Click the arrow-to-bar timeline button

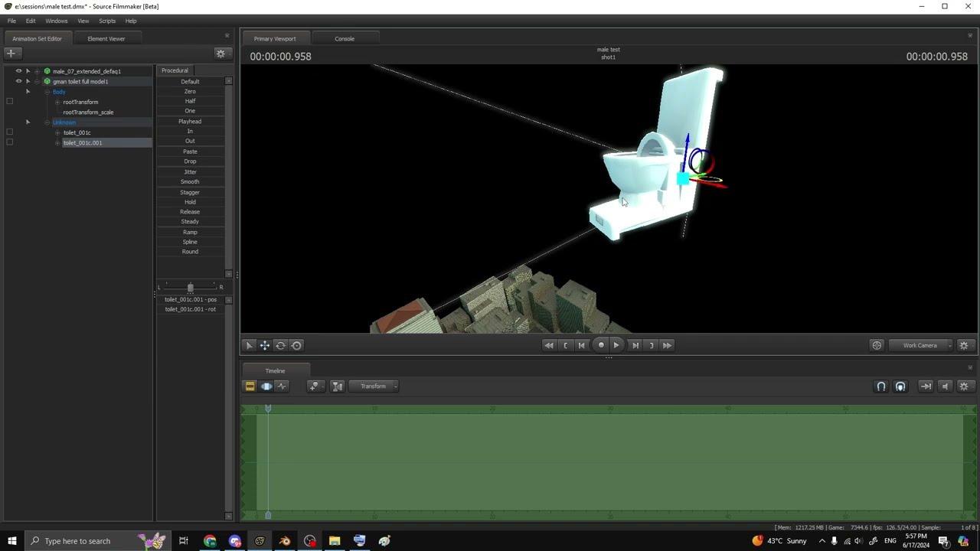(926, 386)
